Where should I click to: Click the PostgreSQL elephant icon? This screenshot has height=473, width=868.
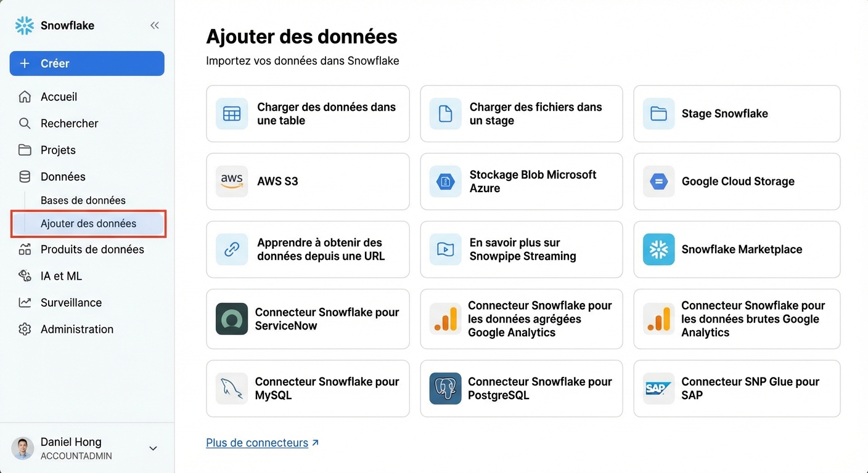click(x=445, y=389)
